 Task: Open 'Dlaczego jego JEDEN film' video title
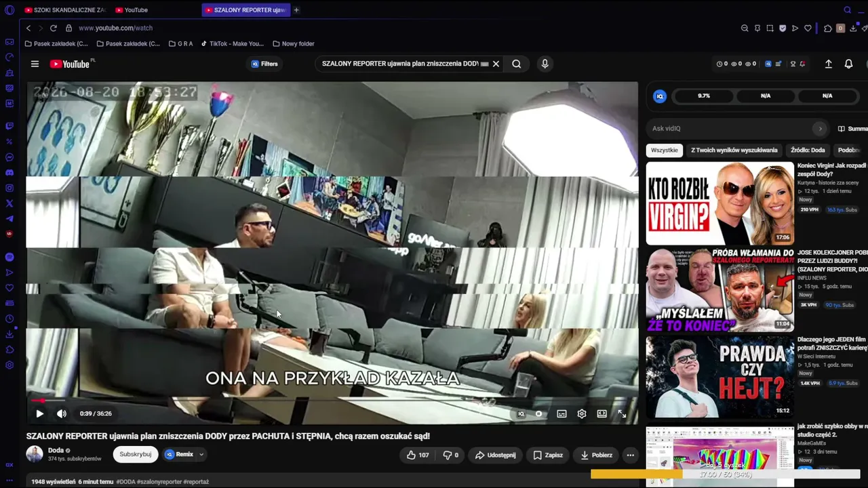coord(832,343)
